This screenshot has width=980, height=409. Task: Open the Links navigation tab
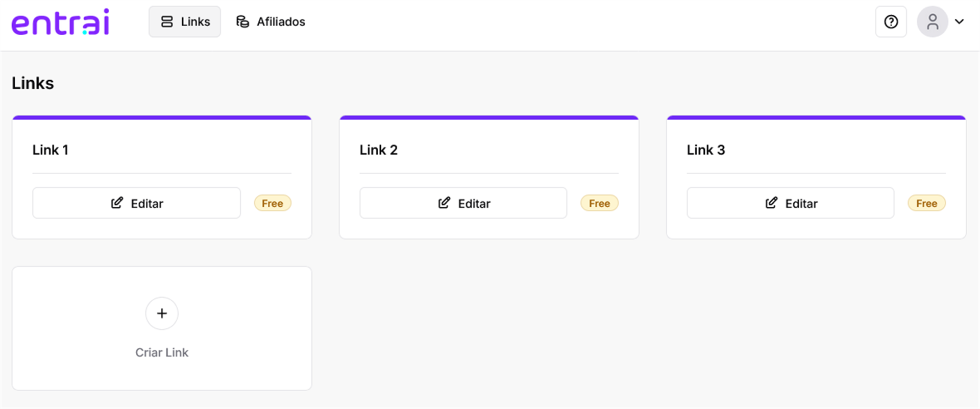(185, 22)
